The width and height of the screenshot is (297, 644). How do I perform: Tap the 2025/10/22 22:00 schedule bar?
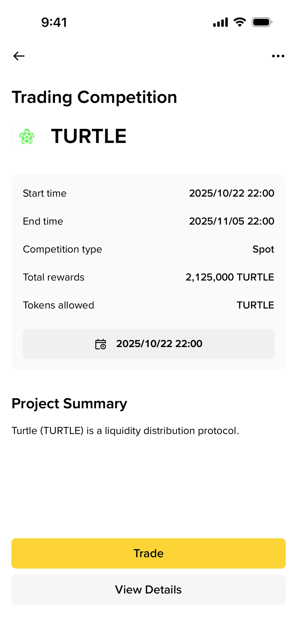(x=148, y=344)
